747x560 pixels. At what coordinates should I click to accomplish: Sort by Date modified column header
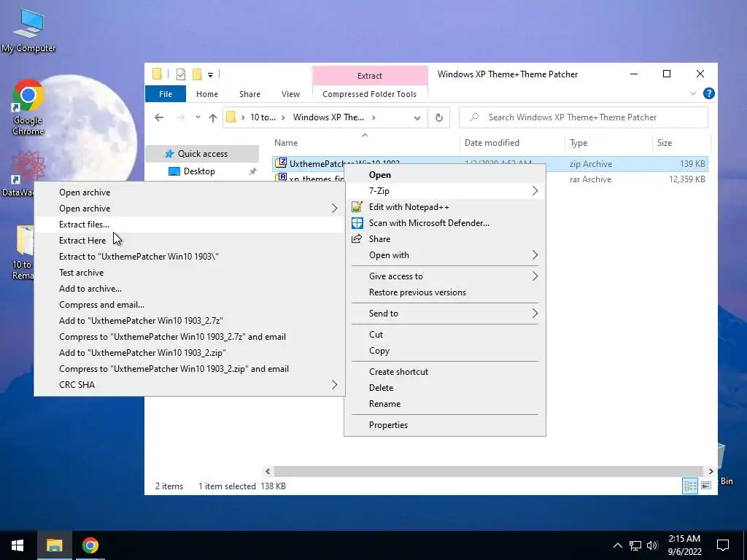512,143
